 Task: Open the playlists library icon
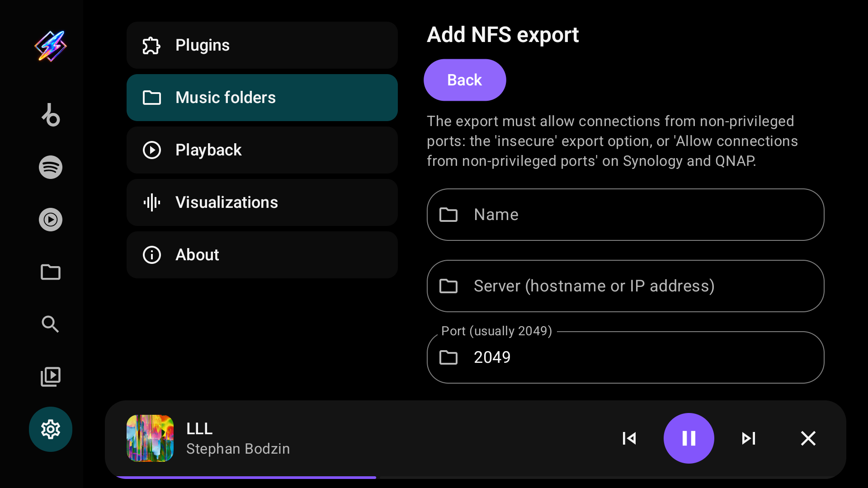(x=51, y=377)
